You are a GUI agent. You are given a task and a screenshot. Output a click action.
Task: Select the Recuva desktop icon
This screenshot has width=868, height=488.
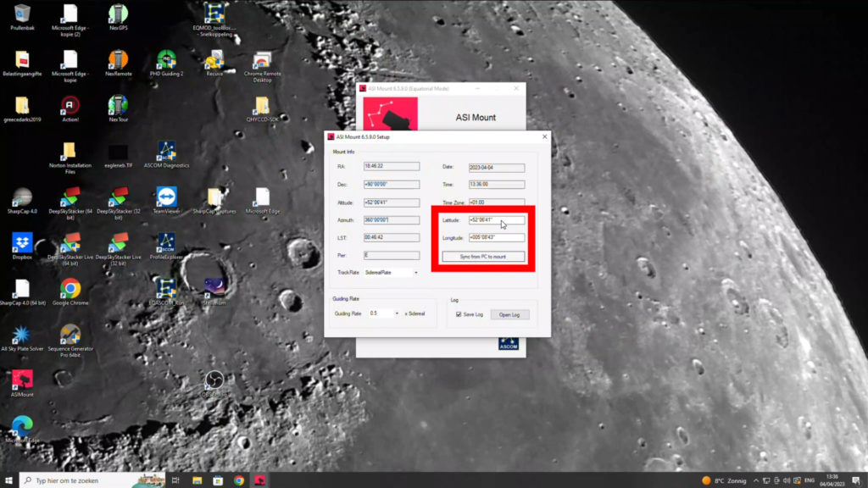[214, 64]
